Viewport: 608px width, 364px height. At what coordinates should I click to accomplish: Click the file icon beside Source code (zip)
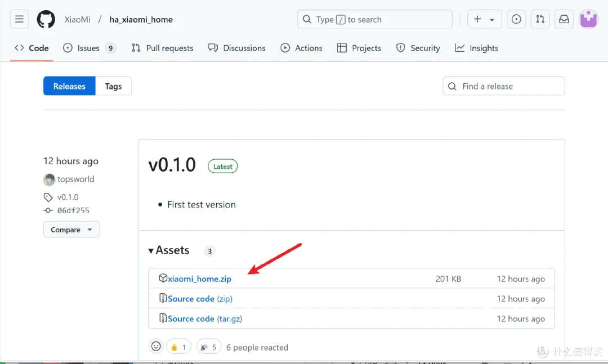pyautogui.click(x=163, y=298)
